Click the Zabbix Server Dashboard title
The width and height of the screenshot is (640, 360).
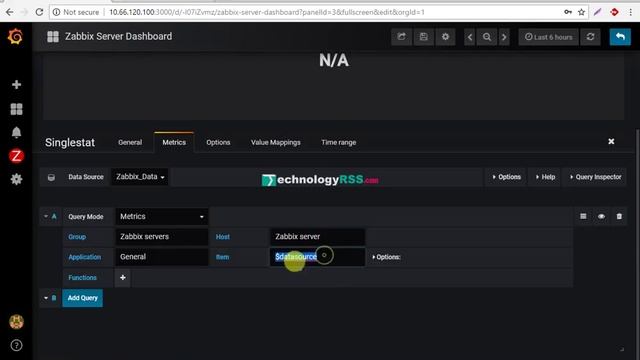[118, 36]
